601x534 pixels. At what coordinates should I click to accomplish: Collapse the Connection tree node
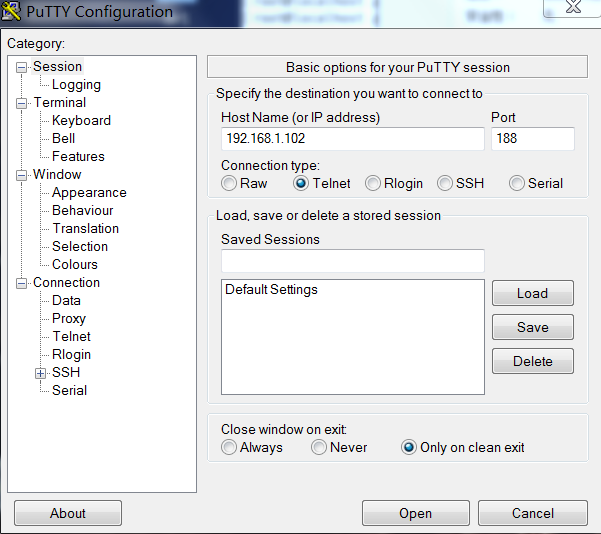[21, 284]
